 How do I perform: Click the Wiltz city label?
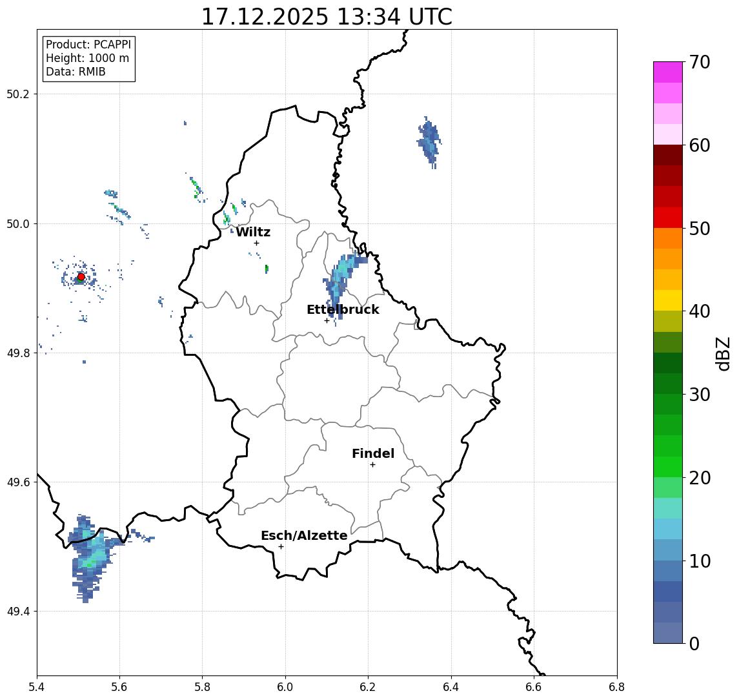[253, 232]
